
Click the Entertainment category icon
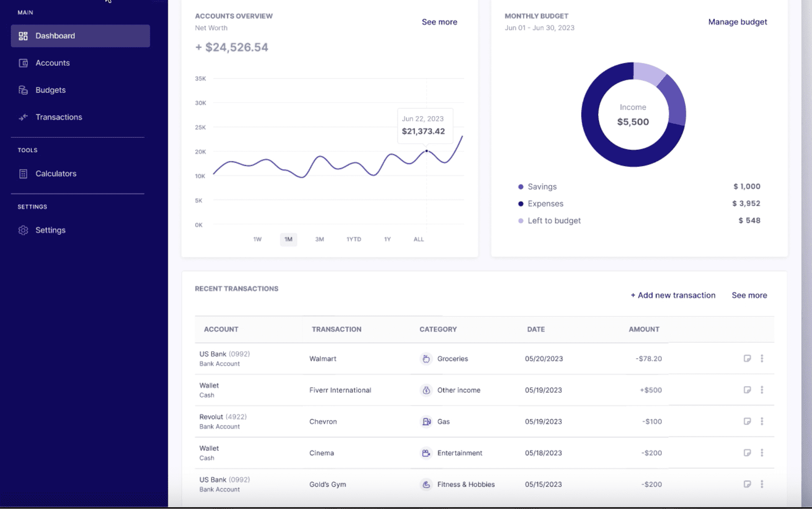[x=426, y=453]
